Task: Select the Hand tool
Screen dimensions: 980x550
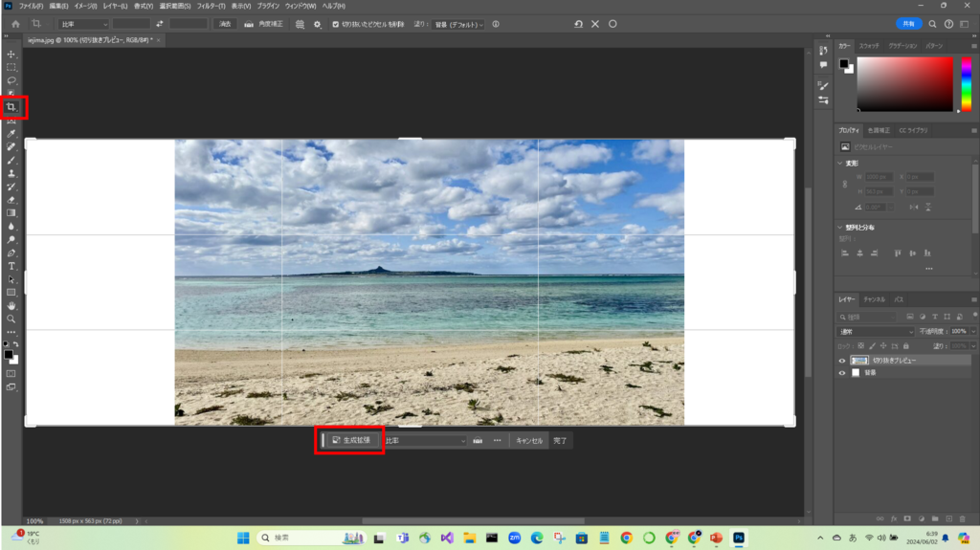Action: tap(11, 305)
